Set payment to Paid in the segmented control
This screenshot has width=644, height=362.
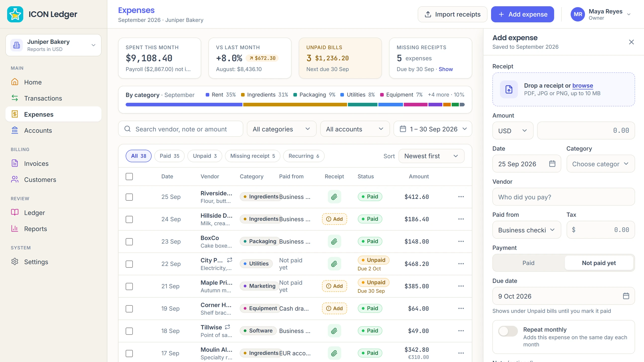pyautogui.click(x=528, y=263)
